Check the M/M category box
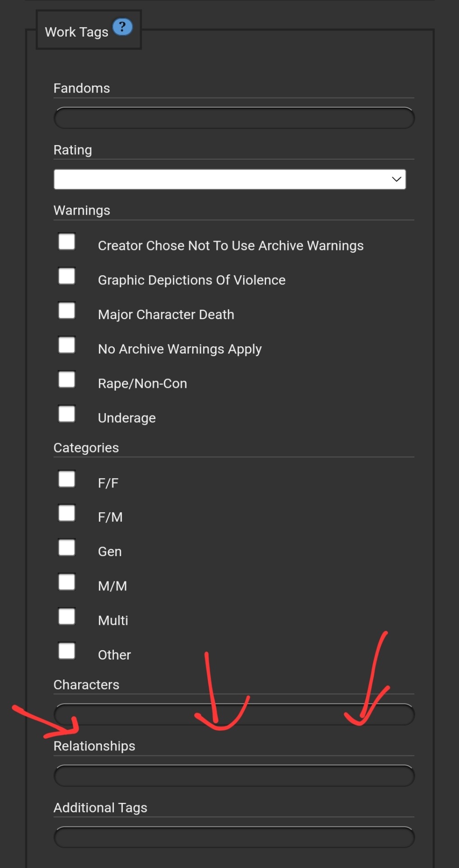The height and width of the screenshot is (868, 459). point(67,582)
